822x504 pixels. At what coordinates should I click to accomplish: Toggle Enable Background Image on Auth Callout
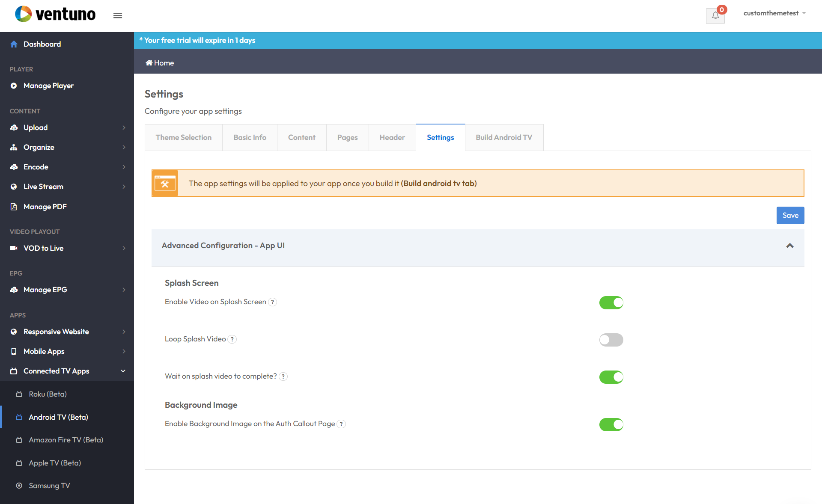(611, 424)
